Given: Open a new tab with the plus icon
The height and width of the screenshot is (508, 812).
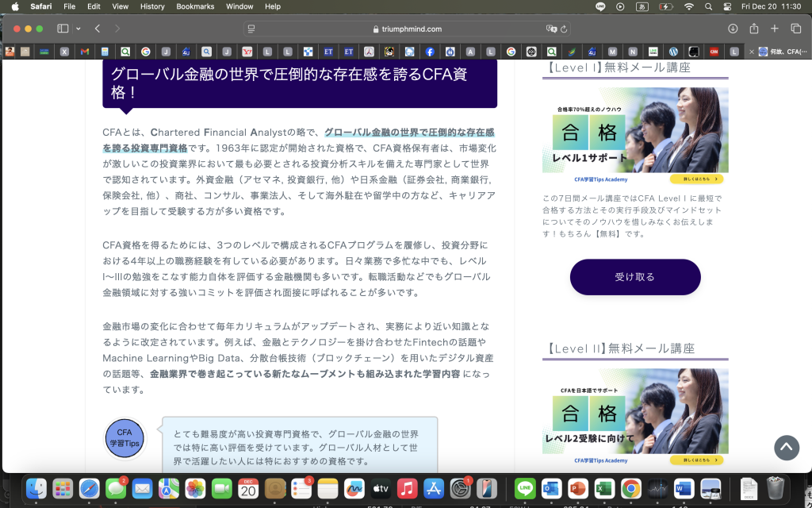Looking at the screenshot, I should 775,28.
